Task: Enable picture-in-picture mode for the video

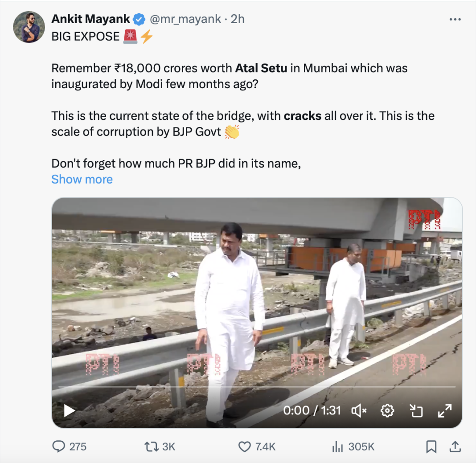Action: 416,410
